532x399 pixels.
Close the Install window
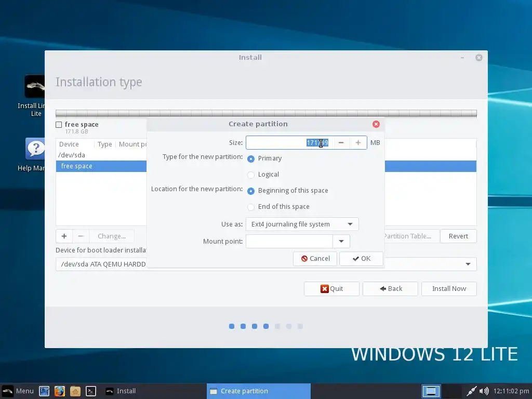478,58
